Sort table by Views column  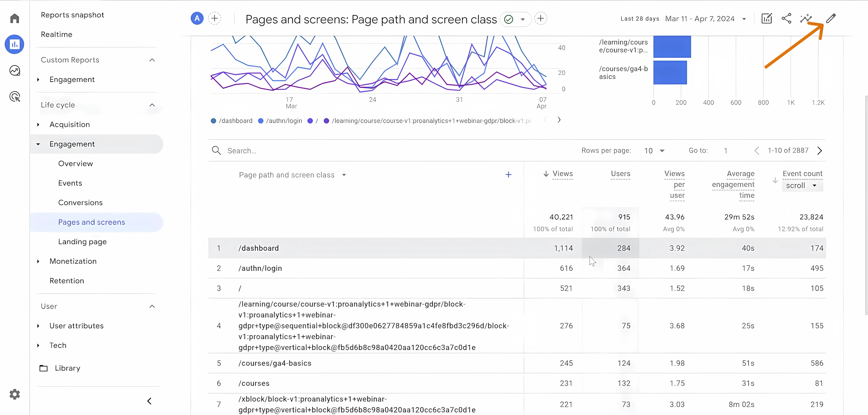click(x=563, y=174)
